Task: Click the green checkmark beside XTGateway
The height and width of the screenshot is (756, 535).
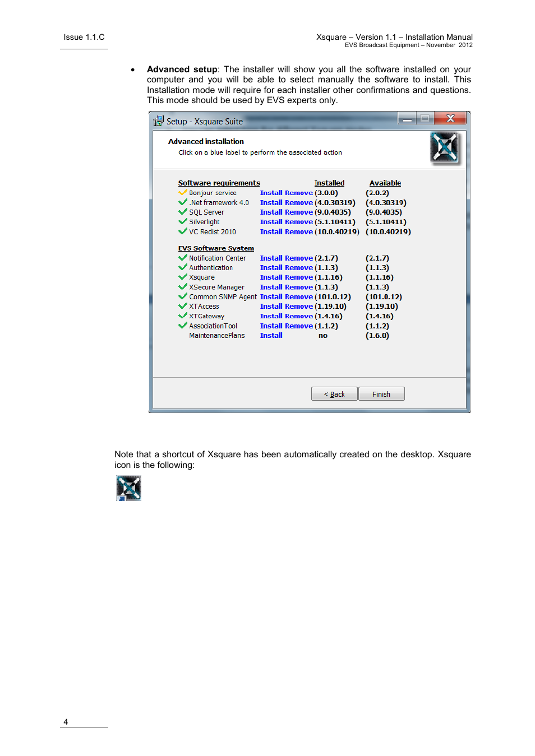Action: 183,316
